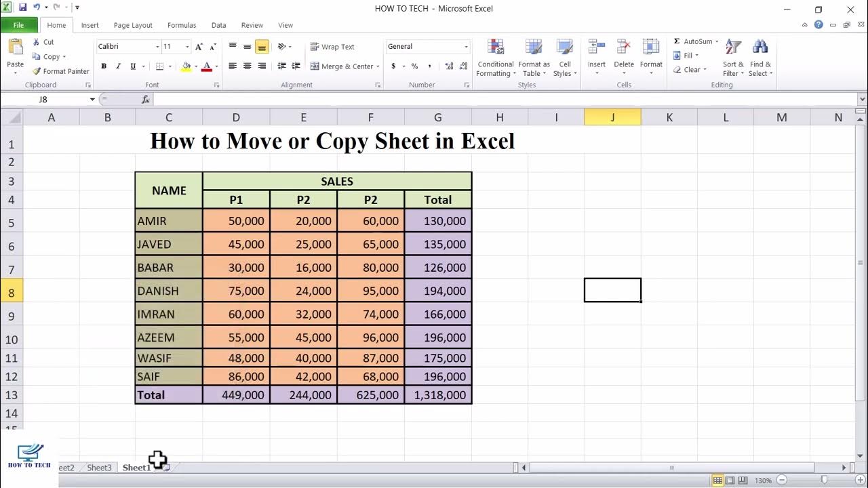Switch to the Insert ribbon tab
The image size is (868, 488).
pyautogui.click(x=90, y=25)
